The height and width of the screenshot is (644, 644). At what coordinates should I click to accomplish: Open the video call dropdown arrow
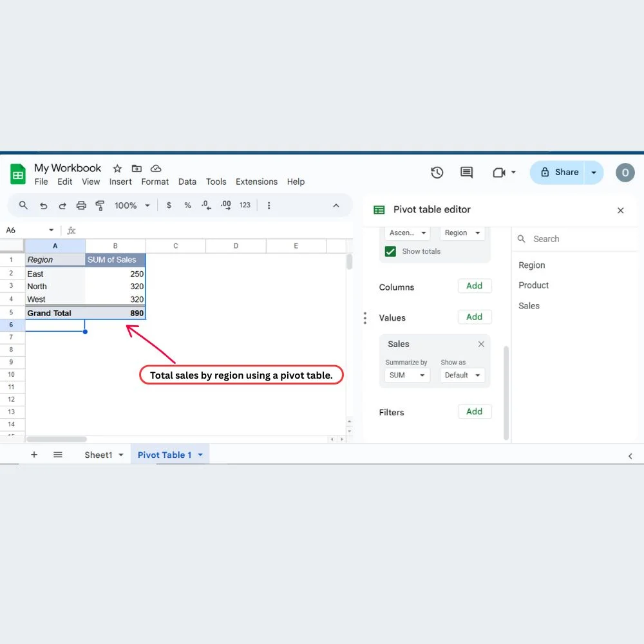[x=513, y=173]
